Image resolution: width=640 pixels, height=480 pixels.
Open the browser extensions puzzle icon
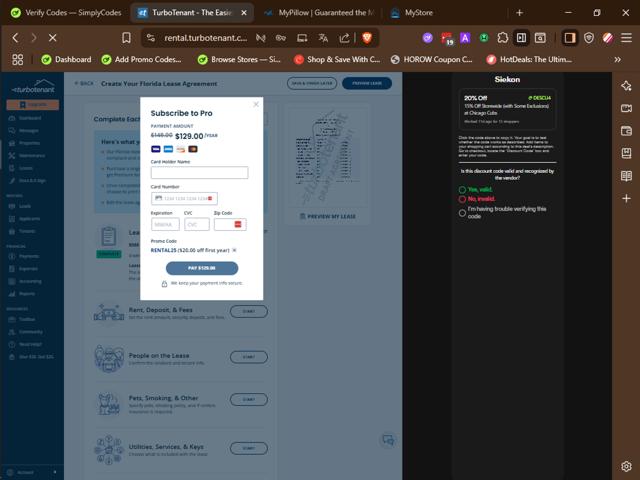click(502, 38)
